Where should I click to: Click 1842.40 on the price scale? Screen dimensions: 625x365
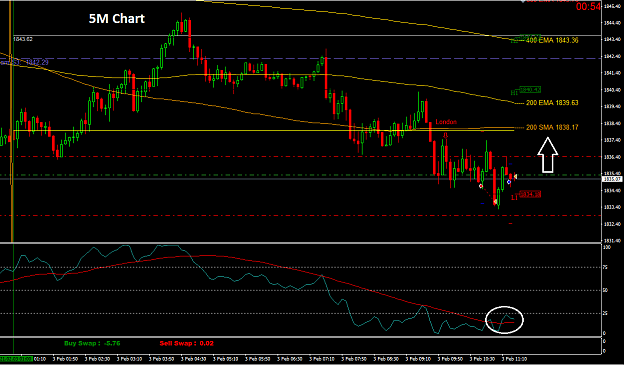[612, 57]
